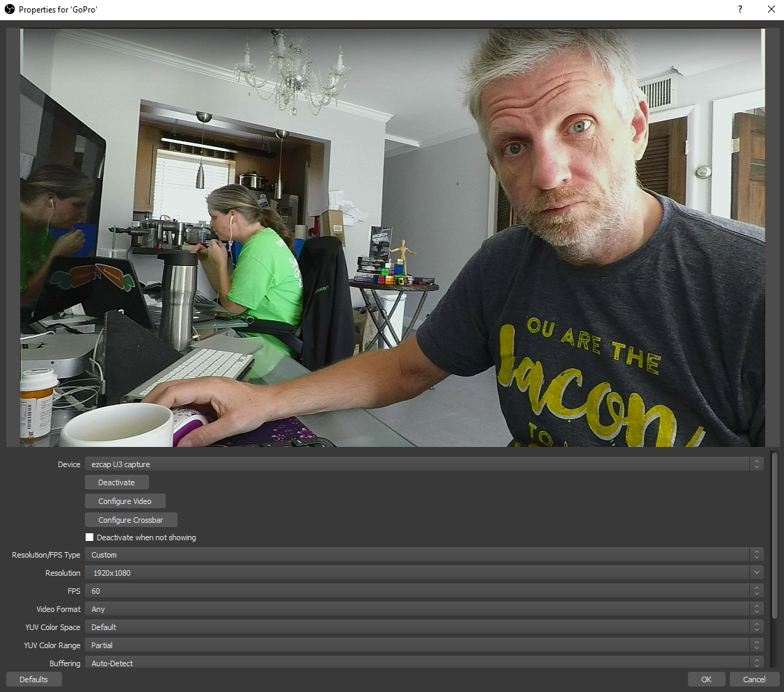The width and height of the screenshot is (784, 692).
Task: Click the help question mark button
Action: (x=739, y=10)
